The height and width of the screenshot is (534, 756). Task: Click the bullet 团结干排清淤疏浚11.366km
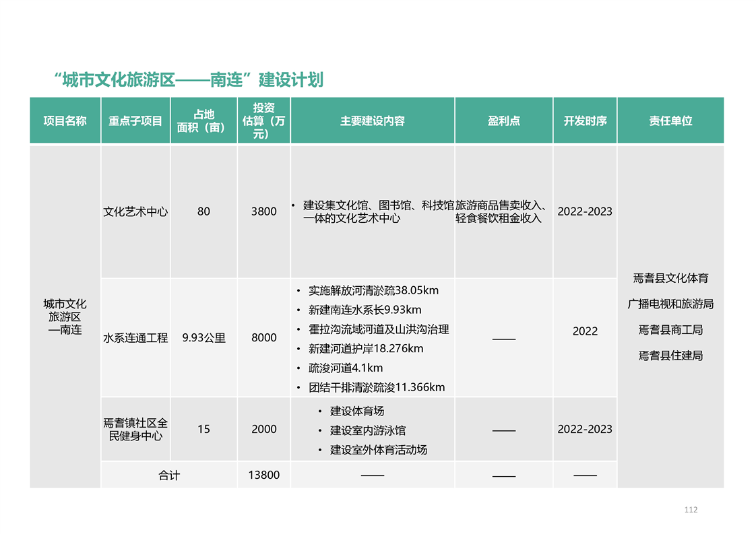377,387
